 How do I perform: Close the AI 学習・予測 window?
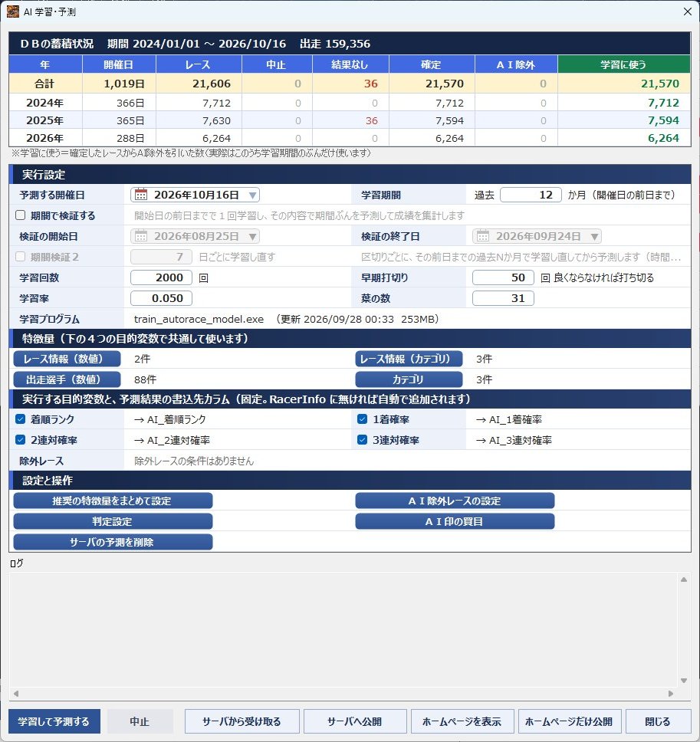click(x=688, y=11)
